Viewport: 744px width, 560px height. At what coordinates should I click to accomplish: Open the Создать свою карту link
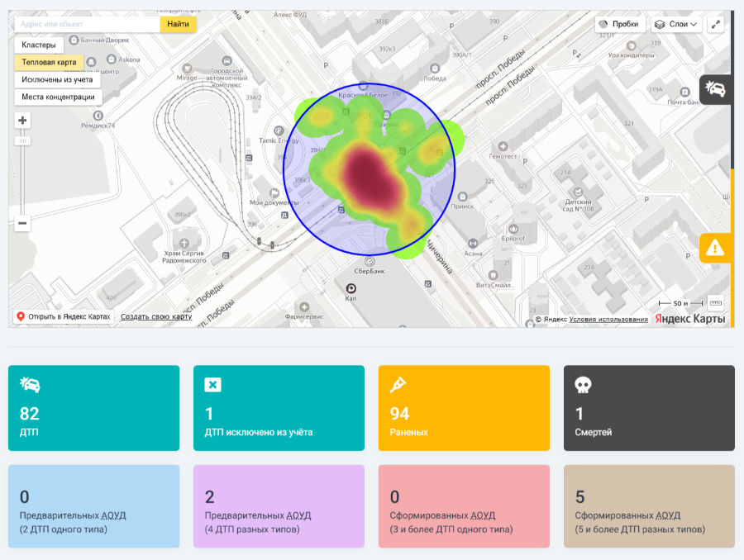pos(156,317)
